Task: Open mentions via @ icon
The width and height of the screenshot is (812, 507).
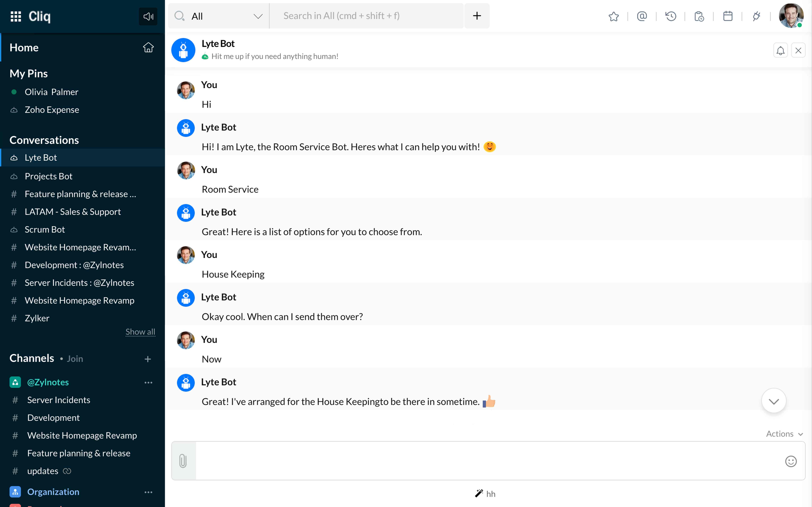Action: click(x=642, y=16)
